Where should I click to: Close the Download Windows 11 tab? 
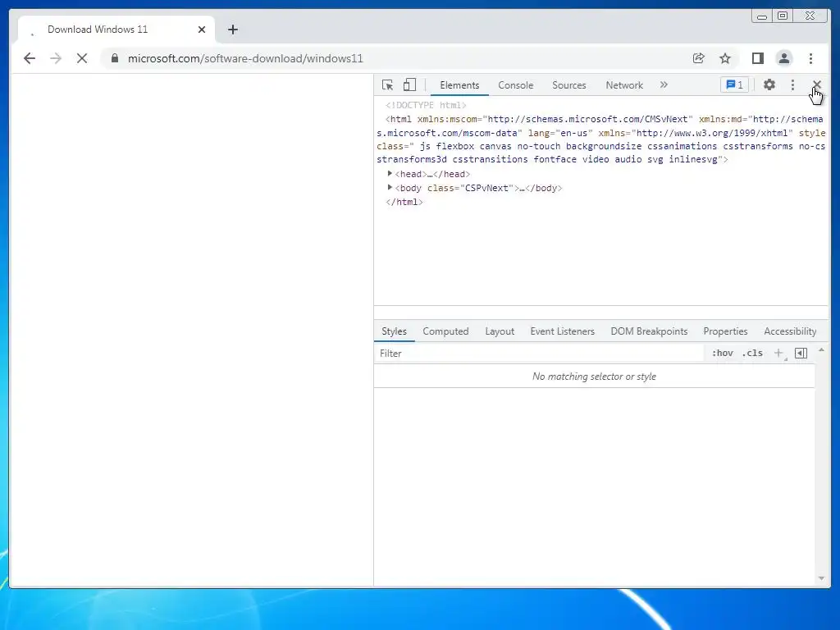click(x=202, y=30)
